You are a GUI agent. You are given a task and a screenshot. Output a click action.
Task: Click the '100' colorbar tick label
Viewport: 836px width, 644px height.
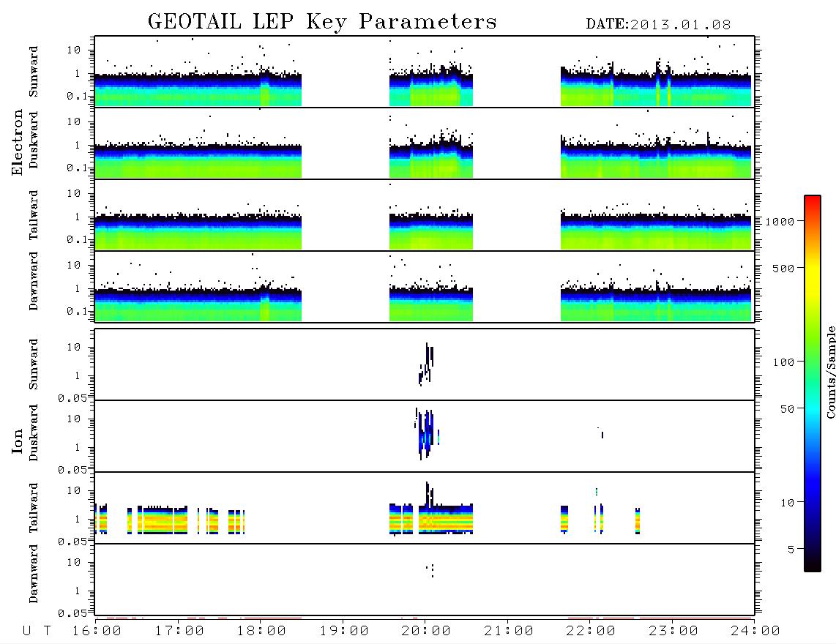pos(783,362)
